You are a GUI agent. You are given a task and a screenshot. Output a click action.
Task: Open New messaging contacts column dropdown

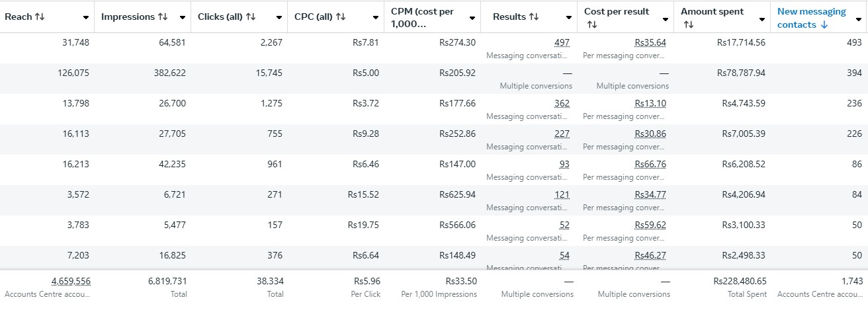click(859, 18)
